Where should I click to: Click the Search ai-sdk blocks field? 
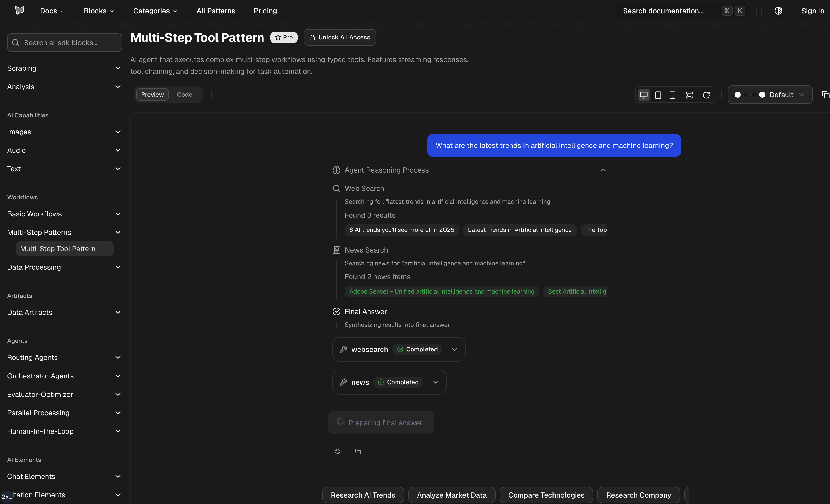[64, 42]
